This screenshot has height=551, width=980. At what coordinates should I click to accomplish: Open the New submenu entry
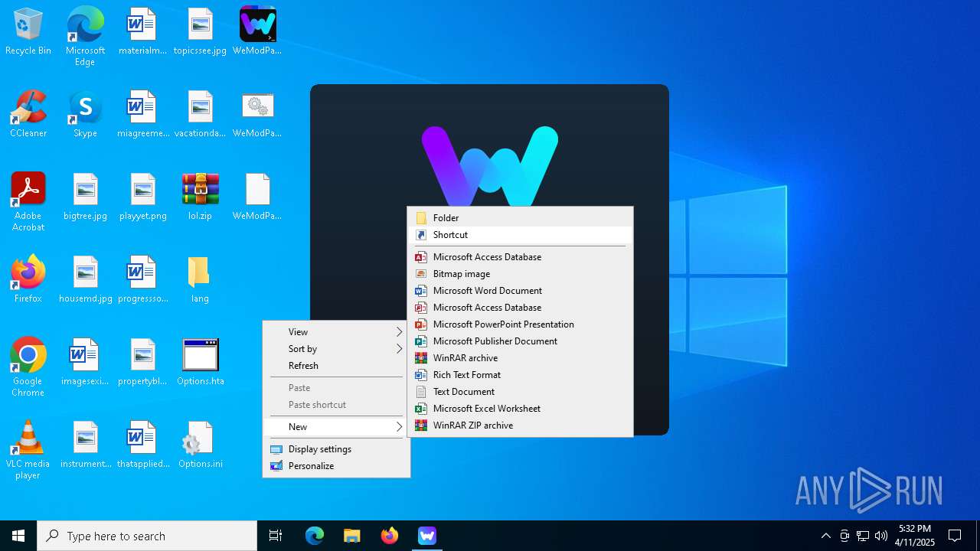pos(336,427)
